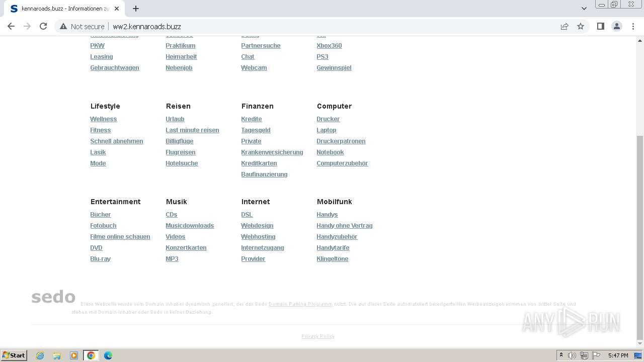Follow the Urlaub link
Screen dimensions: 644x362
point(175,119)
